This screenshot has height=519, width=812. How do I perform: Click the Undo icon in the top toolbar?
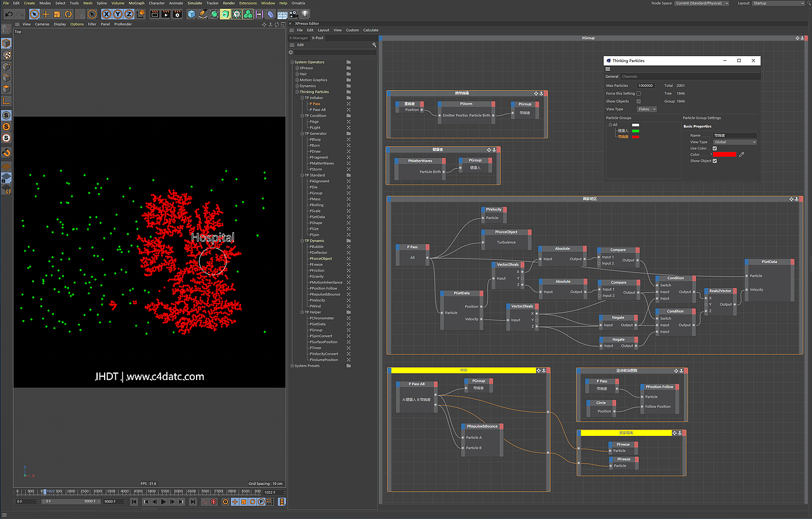tap(9, 13)
